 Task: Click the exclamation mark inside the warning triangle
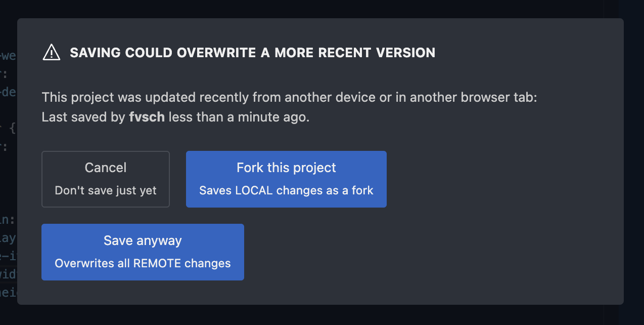click(51, 54)
